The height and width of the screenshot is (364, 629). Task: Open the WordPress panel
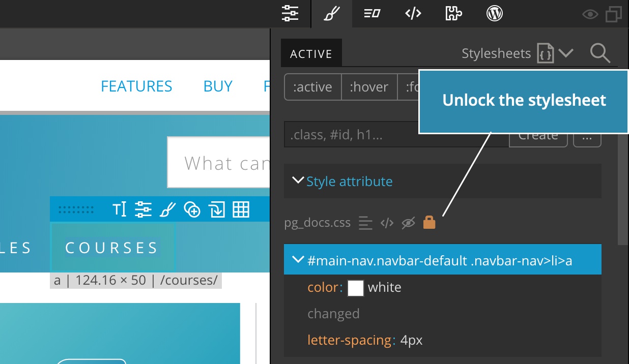click(x=495, y=14)
